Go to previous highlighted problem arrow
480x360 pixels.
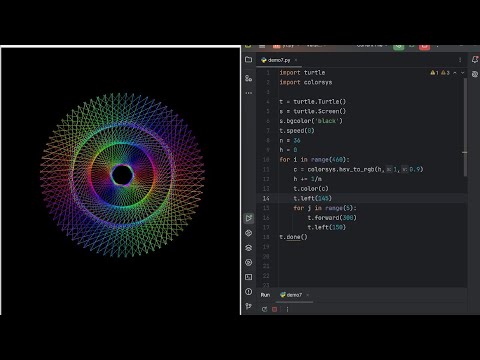(x=455, y=72)
